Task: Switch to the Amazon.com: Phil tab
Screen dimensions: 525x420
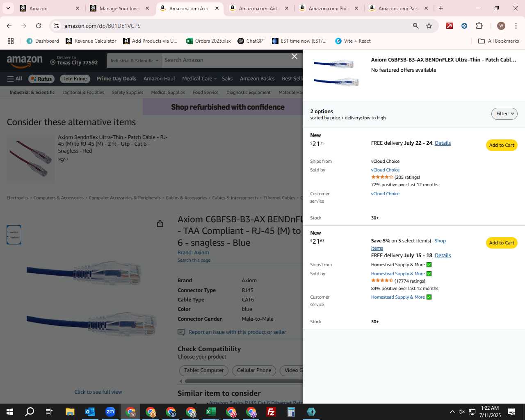Action: click(x=329, y=8)
